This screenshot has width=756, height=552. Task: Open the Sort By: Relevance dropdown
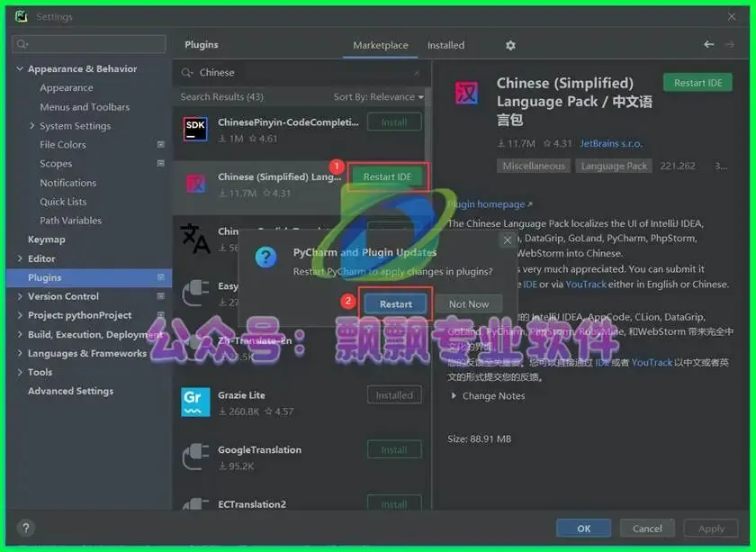pyautogui.click(x=379, y=97)
